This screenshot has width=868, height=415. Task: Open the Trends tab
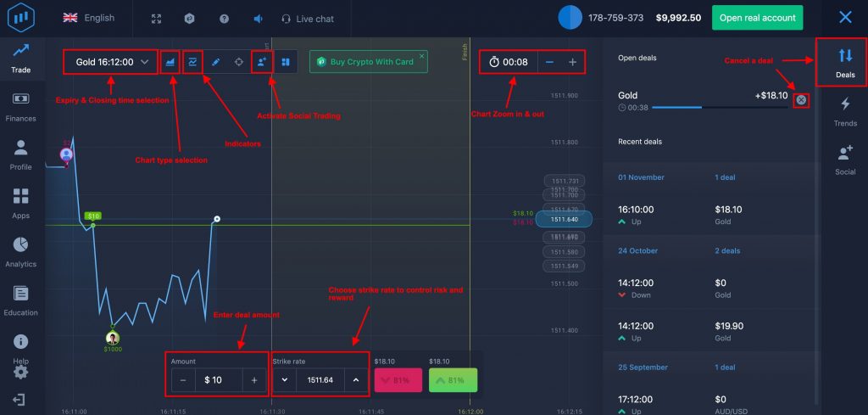pos(845,111)
